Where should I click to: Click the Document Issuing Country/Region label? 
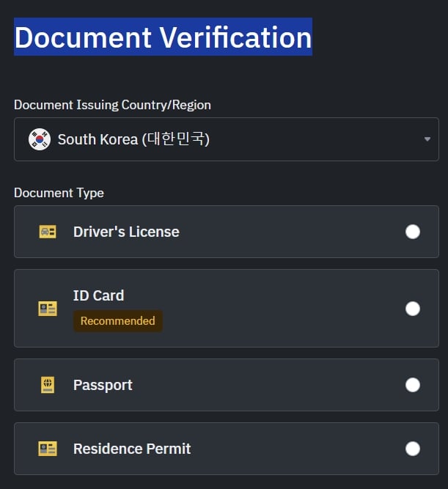point(113,105)
